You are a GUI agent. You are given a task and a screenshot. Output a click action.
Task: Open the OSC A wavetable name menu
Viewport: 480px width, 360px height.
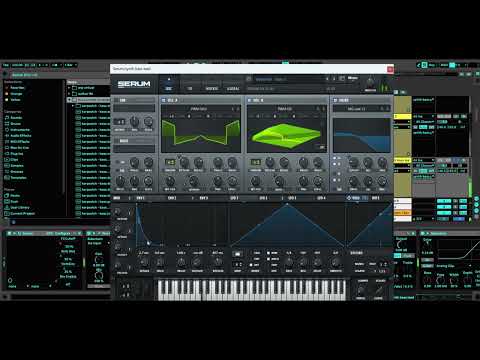(x=199, y=109)
